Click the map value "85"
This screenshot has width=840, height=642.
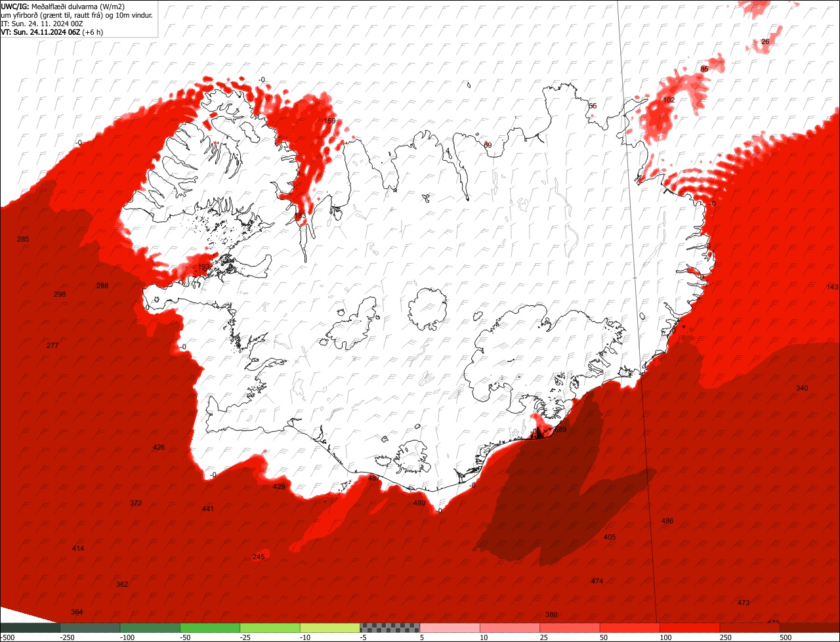[x=705, y=69]
